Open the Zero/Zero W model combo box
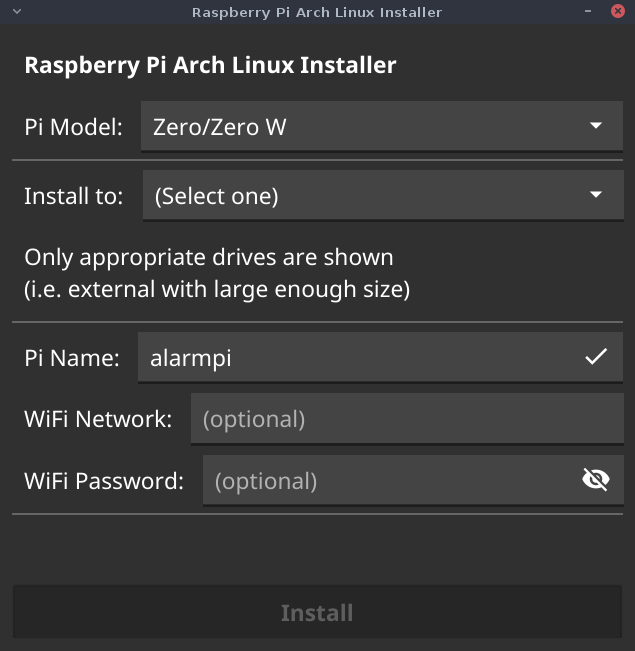 [x=382, y=126]
